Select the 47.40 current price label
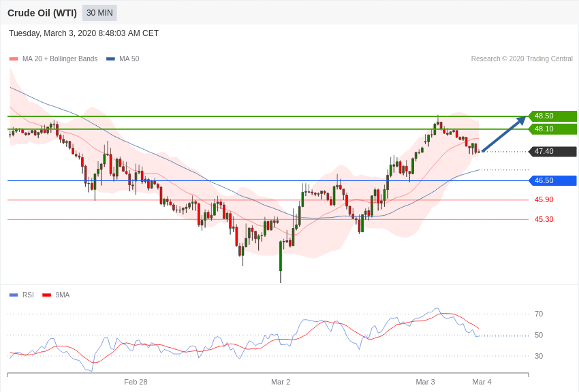The height and width of the screenshot is (392, 579). [x=552, y=151]
